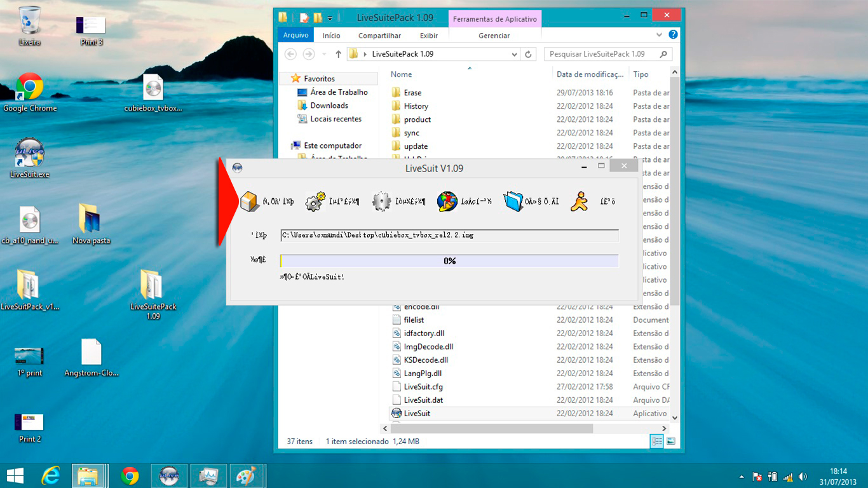
Task: Open Internet Explorer from taskbar
Action: pyautogui.click(x=51, y=475)
